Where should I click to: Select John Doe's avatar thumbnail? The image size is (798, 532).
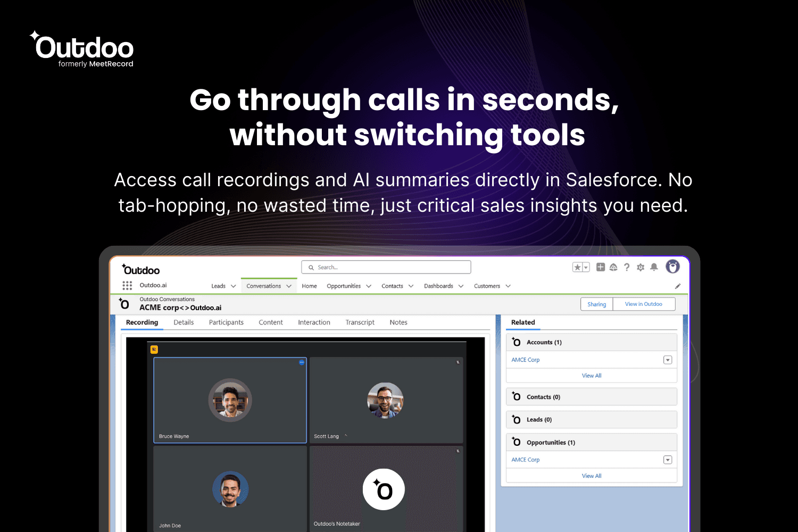pyautogui.click(x=230, y=489)
